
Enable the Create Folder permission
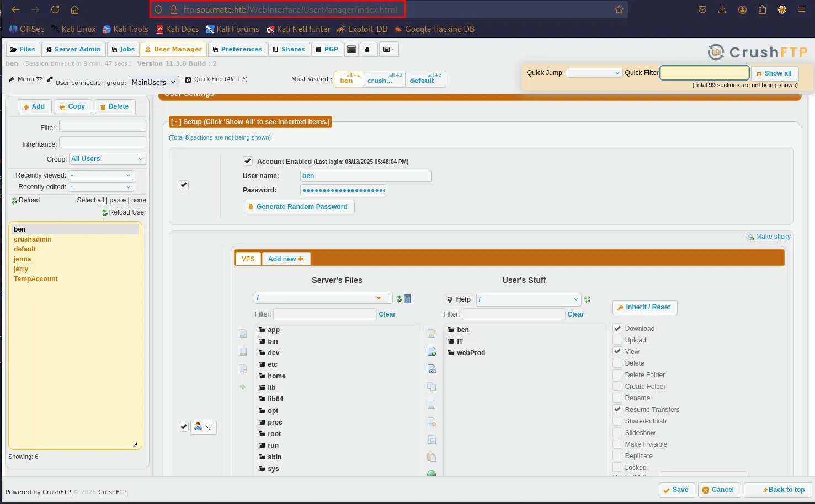[617, 386]
